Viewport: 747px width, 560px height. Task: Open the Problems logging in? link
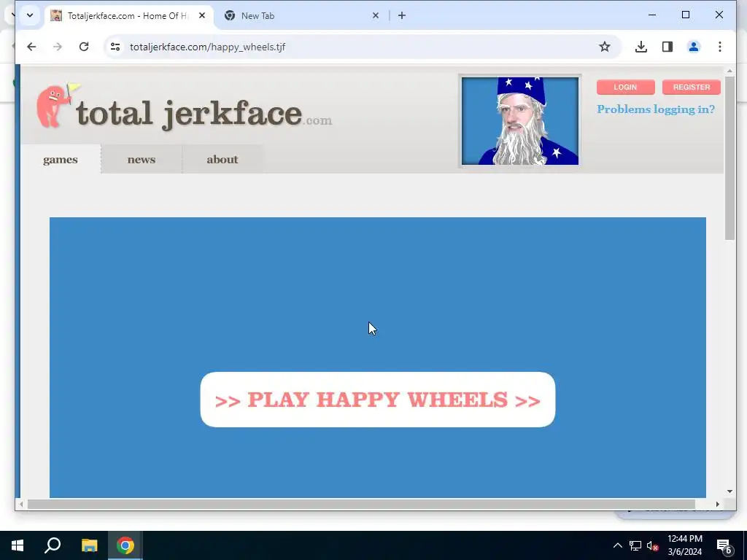(x=656, y=109)
